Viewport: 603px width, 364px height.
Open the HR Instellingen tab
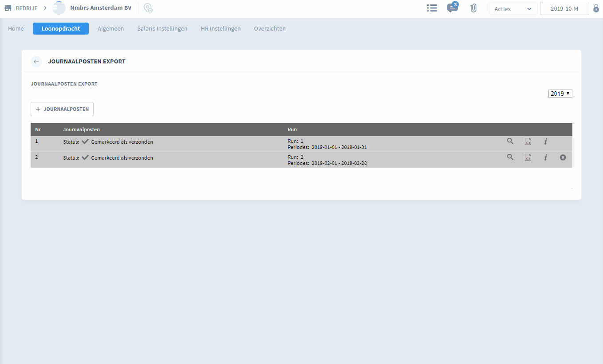tap(221, 28)
